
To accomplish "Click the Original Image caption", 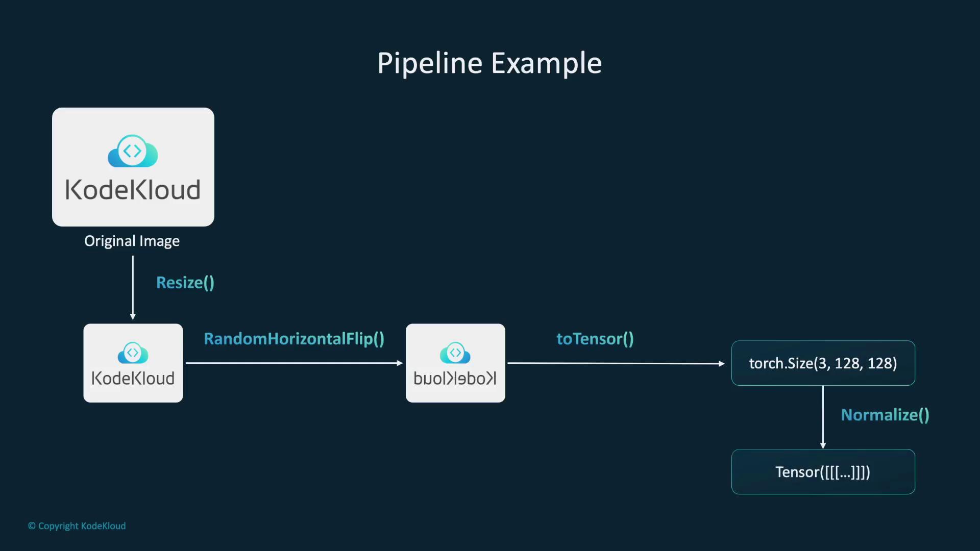I will pyautogui.click(x=132, y=241).
